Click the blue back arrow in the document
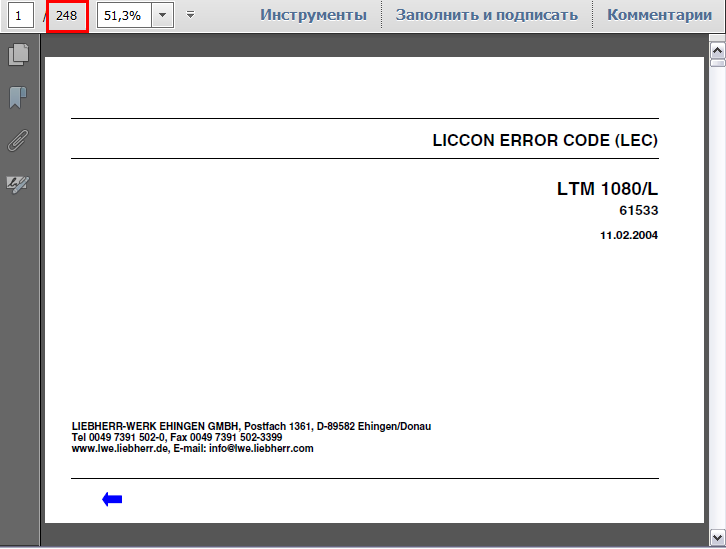 tap(112, 499)
